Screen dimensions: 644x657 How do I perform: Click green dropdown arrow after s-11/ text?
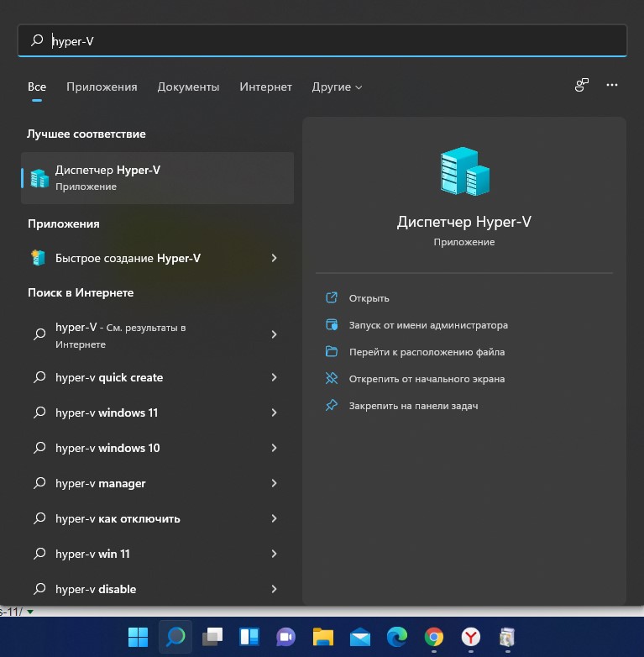30,612
